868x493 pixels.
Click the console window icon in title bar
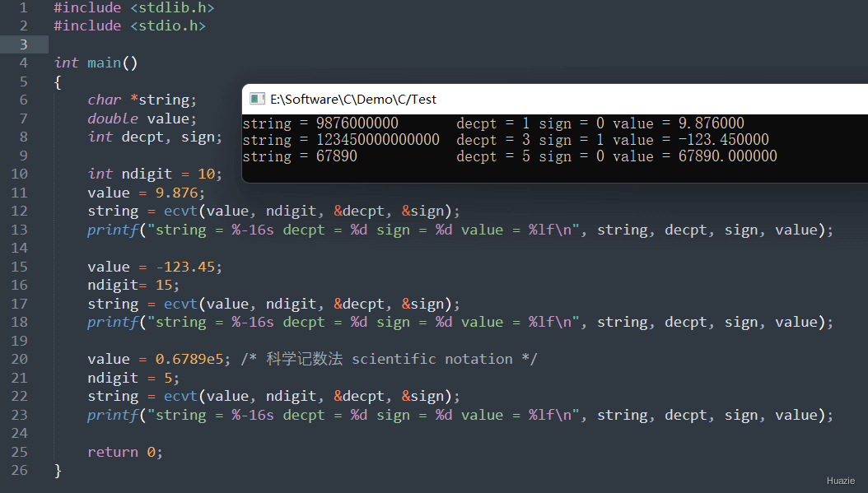point(258,99)
